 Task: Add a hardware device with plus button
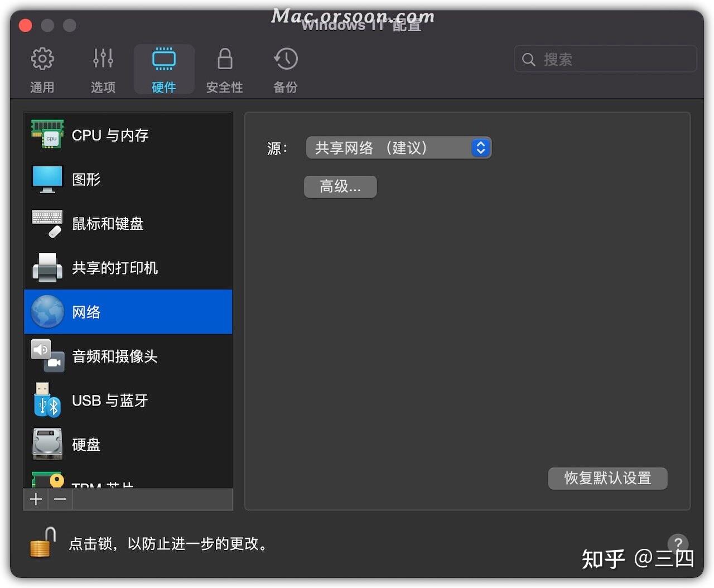coord(36,499)
